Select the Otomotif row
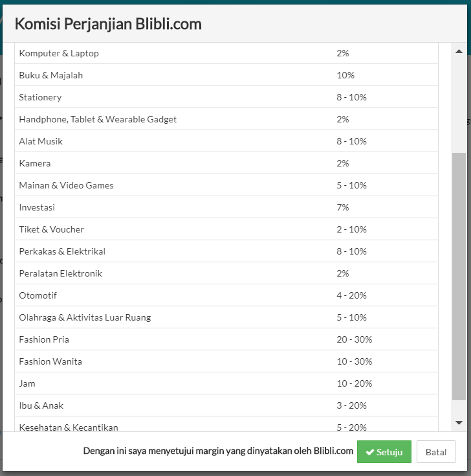The height and width of the screenshot is (476, 471). click(226, 295)
